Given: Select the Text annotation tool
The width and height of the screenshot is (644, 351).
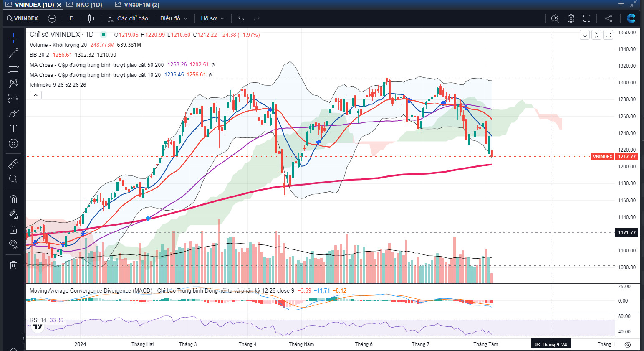Looking at the screenshot, I should [13, 128].
